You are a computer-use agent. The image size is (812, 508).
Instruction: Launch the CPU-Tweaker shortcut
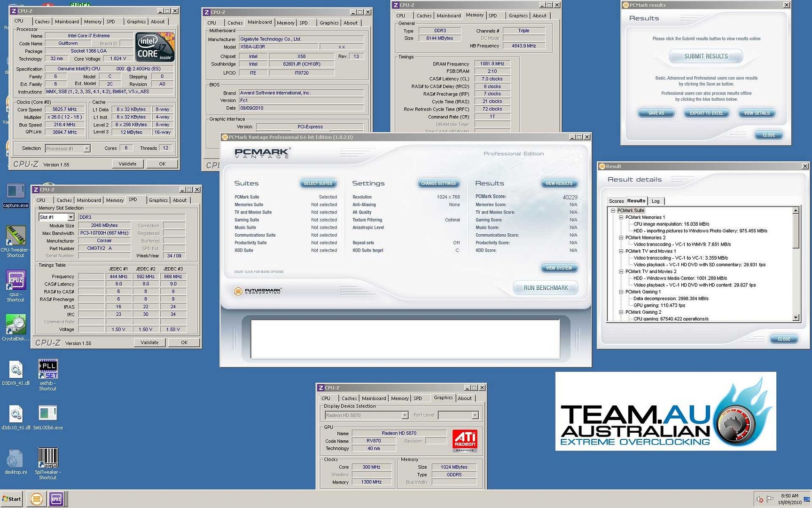click(15, 235)
